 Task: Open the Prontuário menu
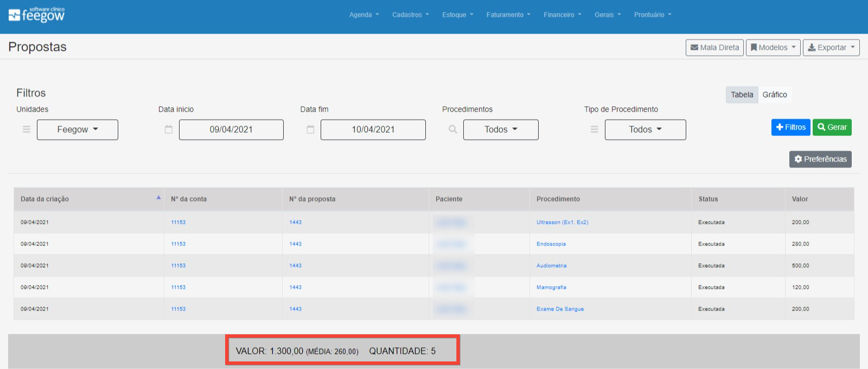(653, 15)
